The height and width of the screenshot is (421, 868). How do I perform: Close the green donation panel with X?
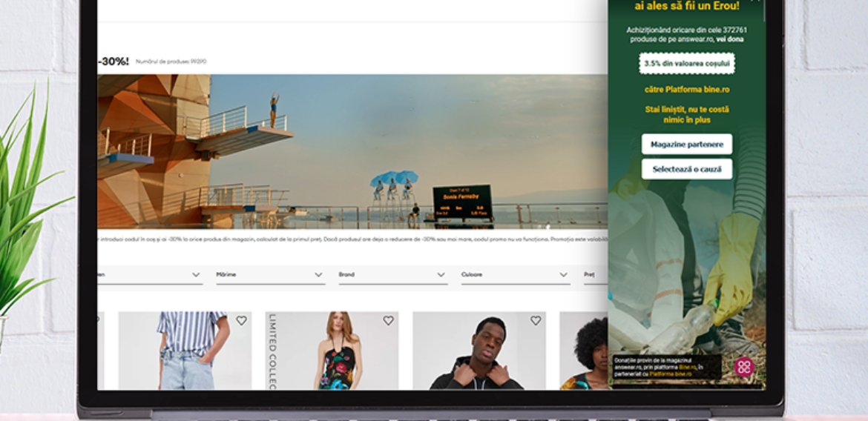point(756,1)
